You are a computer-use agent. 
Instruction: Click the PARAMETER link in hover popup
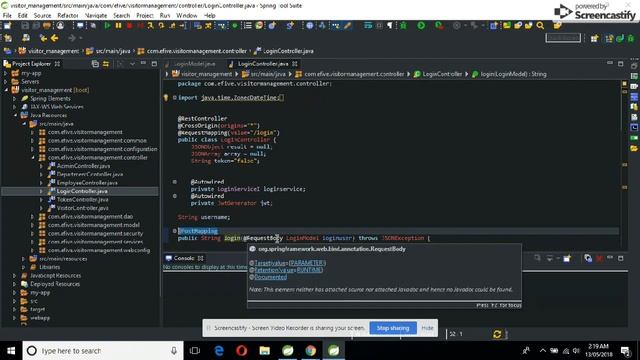tap(307, 263)
